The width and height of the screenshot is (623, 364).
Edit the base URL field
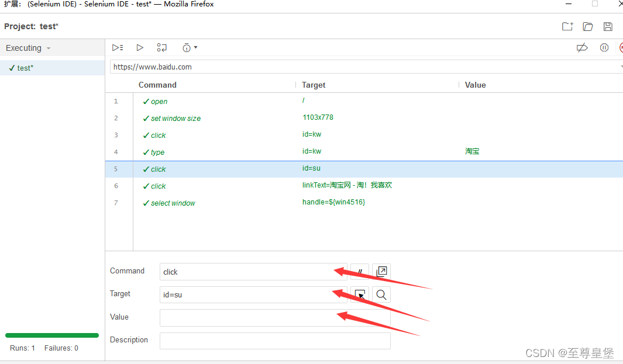click(x=366, y=67)
